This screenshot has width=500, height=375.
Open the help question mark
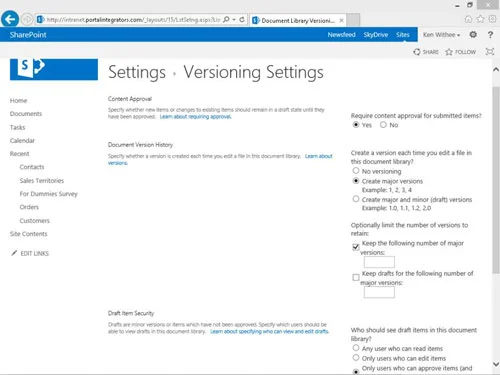point(490,35)
